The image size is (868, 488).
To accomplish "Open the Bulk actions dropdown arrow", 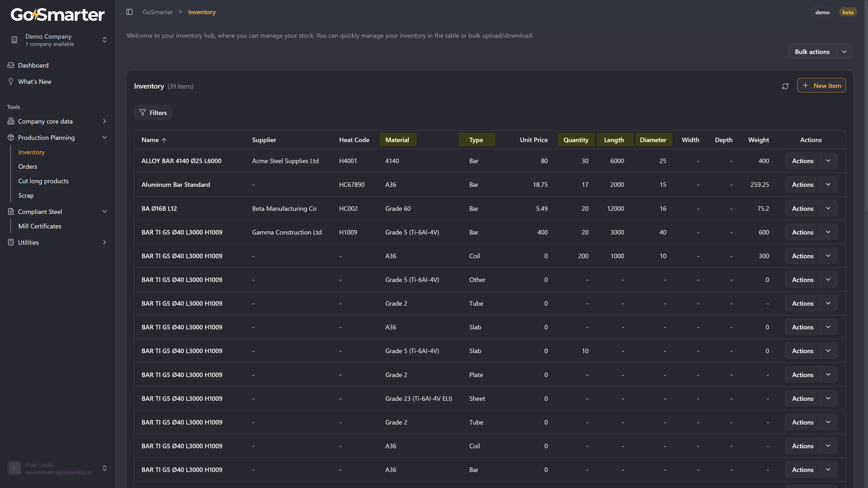I will coord(844,52).
